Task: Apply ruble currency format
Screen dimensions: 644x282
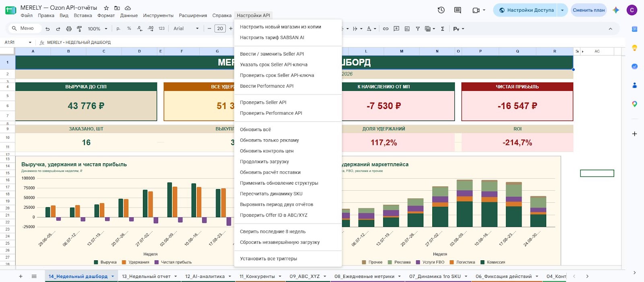Action: coord(118,29)
